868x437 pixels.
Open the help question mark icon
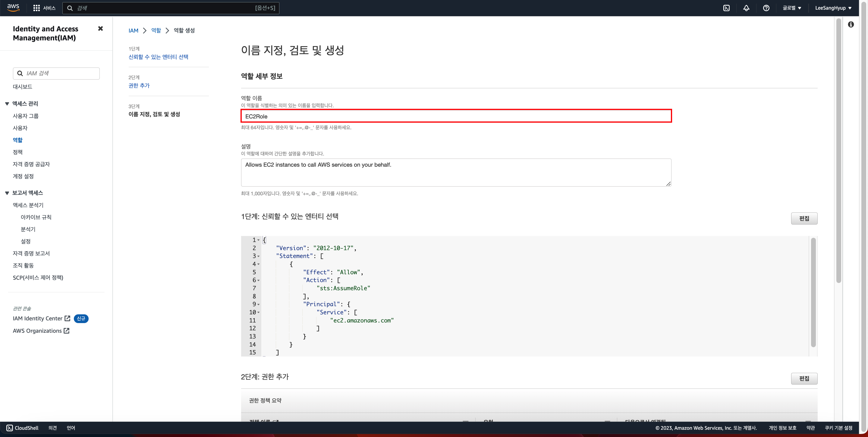point(766,8)
